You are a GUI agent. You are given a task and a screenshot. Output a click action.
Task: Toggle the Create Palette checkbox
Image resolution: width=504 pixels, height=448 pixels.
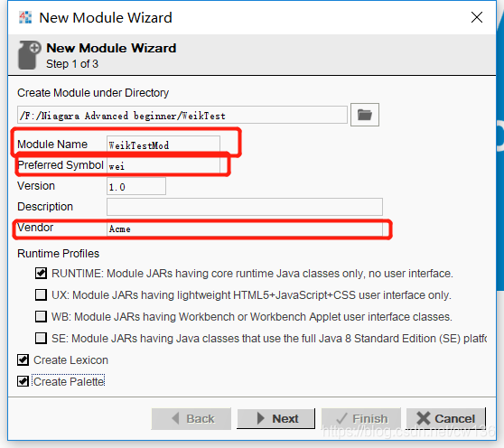[23, 381]
